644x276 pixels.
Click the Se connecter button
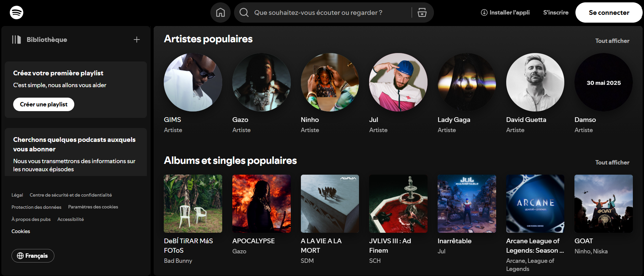[x=609, y=12]
